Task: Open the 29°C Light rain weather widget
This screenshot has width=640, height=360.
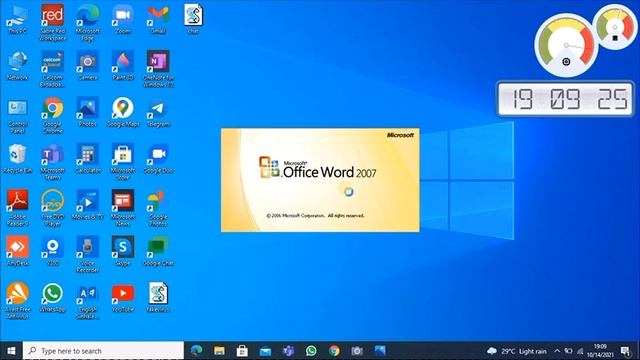Action: point(517,351)
